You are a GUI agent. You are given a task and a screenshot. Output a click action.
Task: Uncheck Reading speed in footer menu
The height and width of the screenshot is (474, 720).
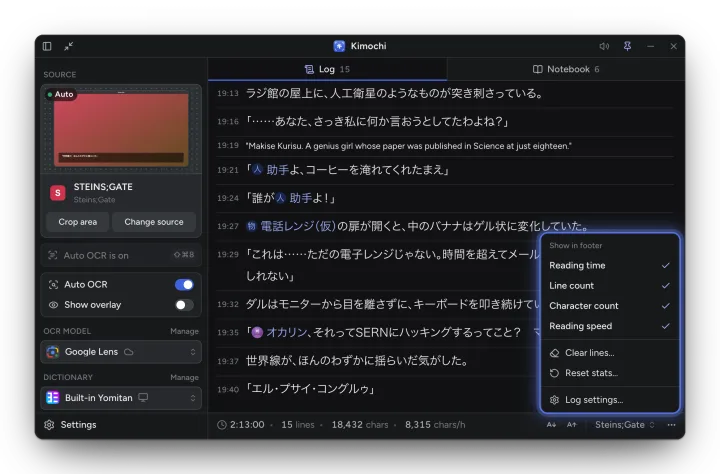pyautogui.click(x=609, y=326)
